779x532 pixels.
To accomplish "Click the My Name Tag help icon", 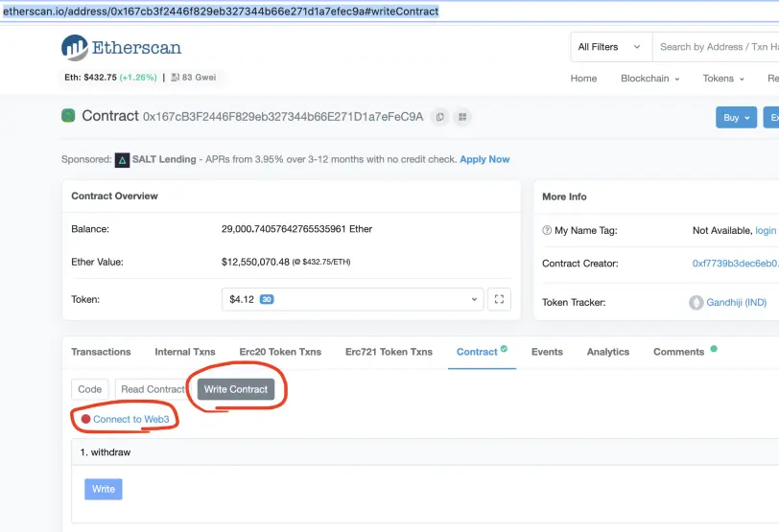I will point(547,230).
